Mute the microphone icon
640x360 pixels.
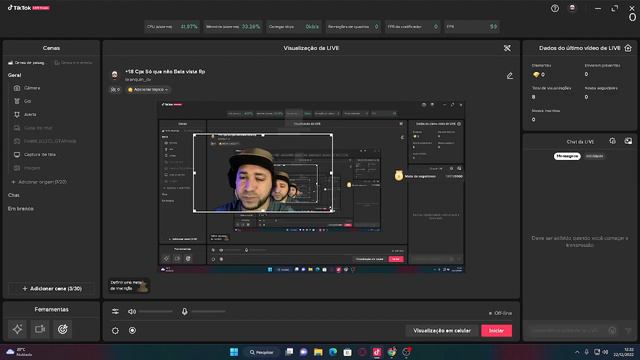pyautogui.click(x=184, y=311)
